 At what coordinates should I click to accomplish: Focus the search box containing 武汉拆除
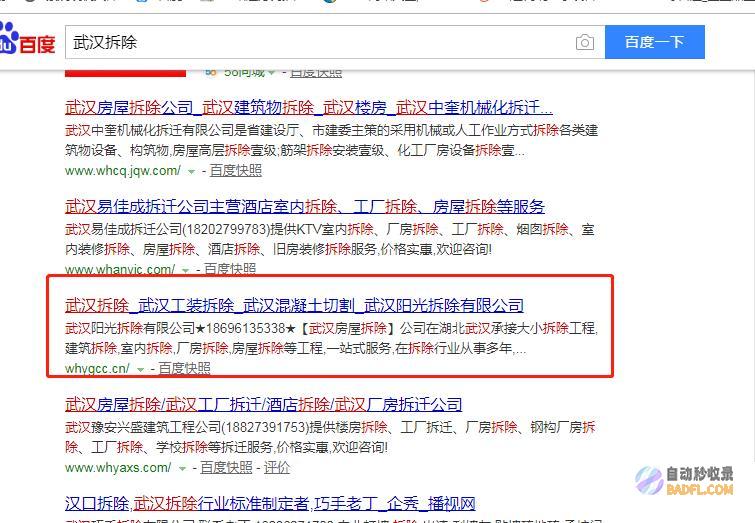pos(320,42)
